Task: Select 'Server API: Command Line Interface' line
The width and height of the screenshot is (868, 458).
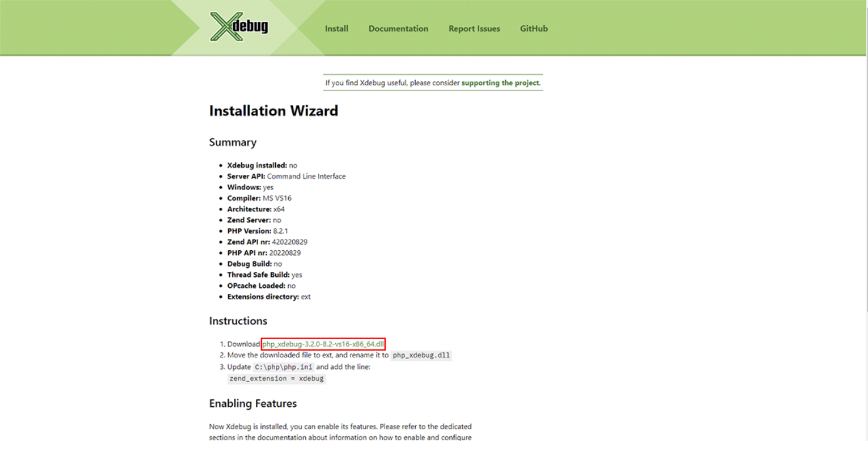Action: pyautogui.click(x=286, y=176)
